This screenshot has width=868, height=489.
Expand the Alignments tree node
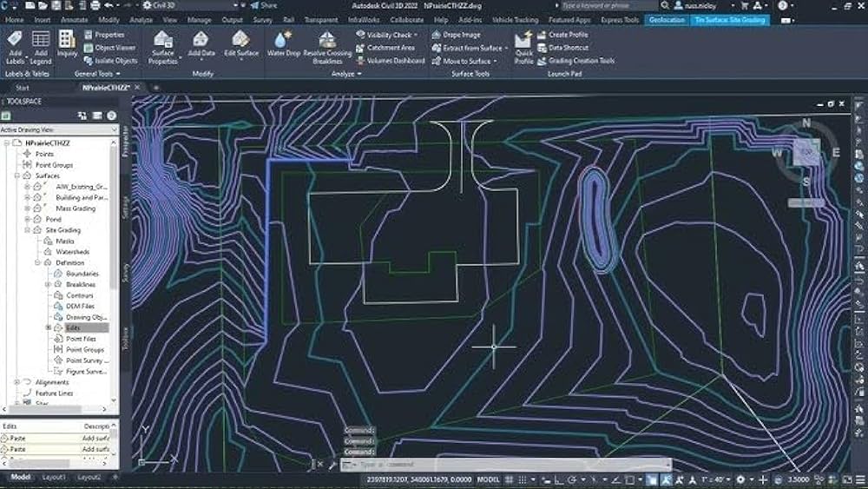click(x=17, y=382)
